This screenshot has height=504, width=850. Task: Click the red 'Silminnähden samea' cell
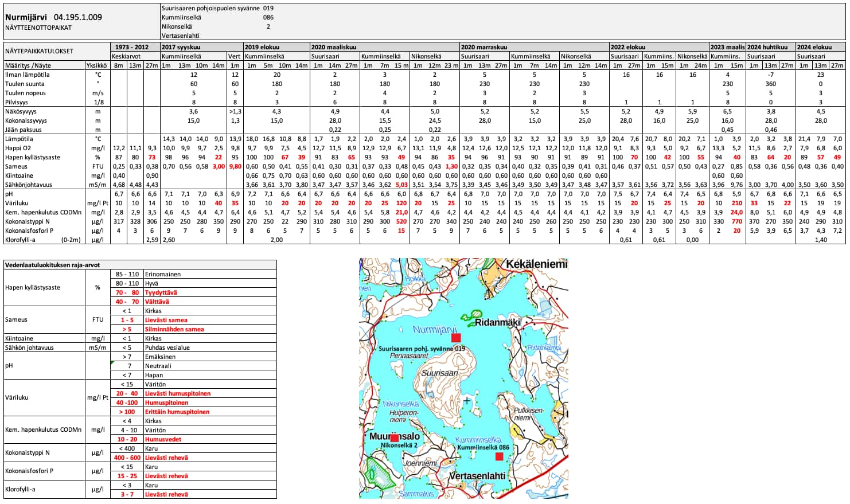174,329
